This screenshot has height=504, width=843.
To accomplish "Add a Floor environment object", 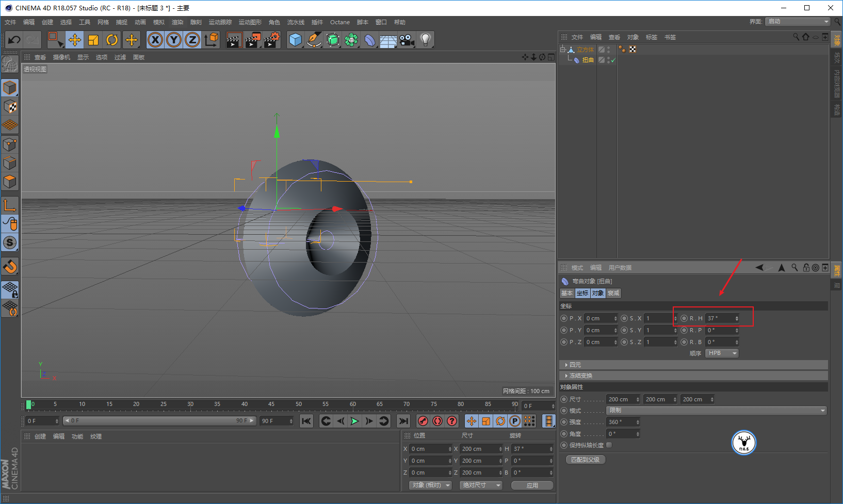I will (388, 40).
